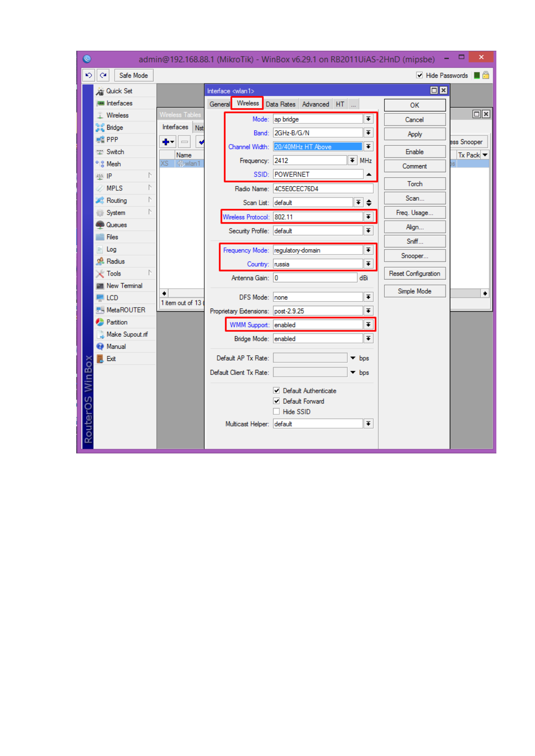
Task: Click the padlock icon in the top-right toolbar
Action: 486,75
